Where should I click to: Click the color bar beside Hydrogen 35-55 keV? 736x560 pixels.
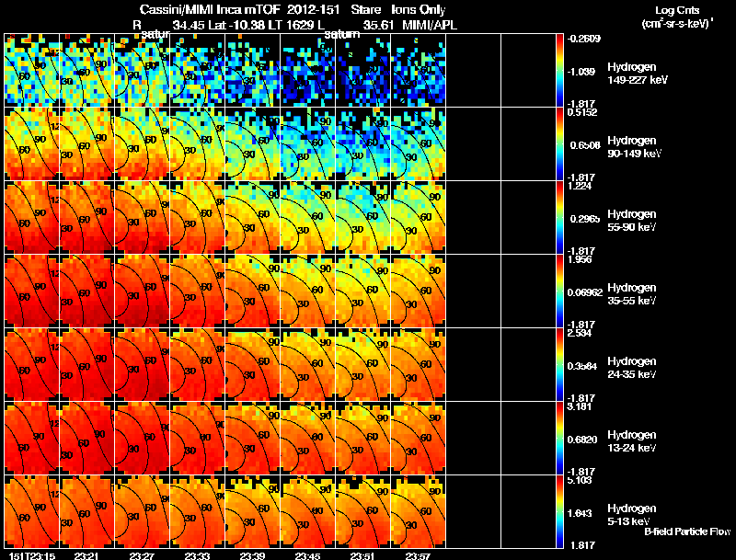pyautogui.click(x=559, y=291)
